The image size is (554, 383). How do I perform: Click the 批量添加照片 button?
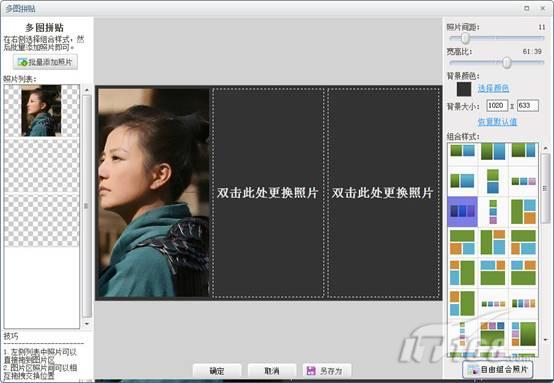(x=45, y=62)
